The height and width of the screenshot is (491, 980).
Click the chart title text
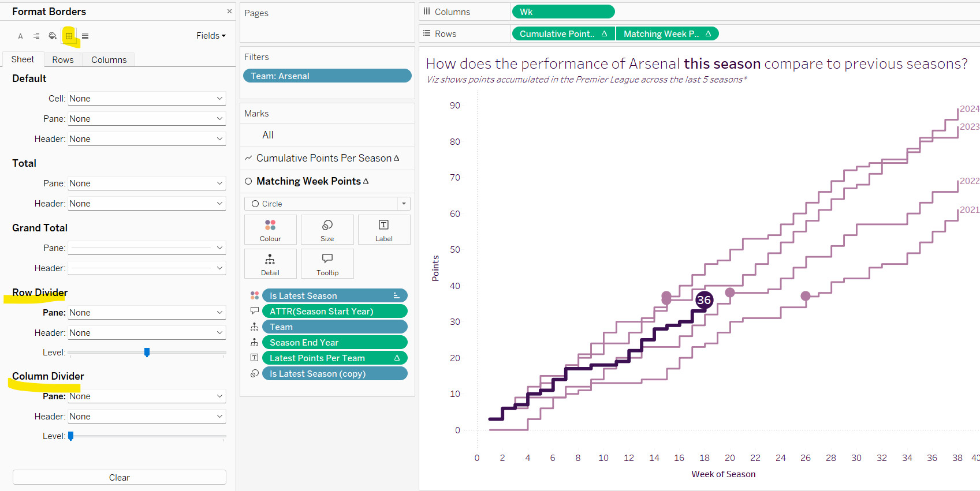(x=697, y=63)
